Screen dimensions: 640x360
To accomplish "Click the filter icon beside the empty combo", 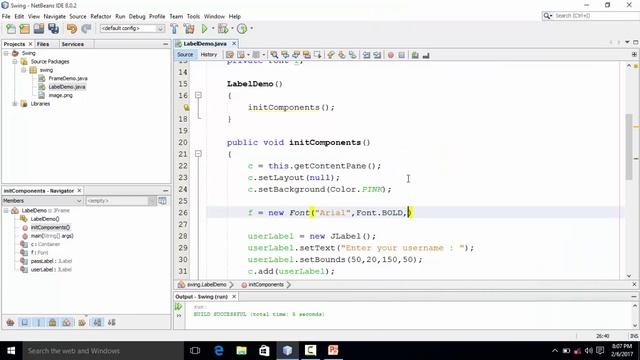I will pos(162,201).
